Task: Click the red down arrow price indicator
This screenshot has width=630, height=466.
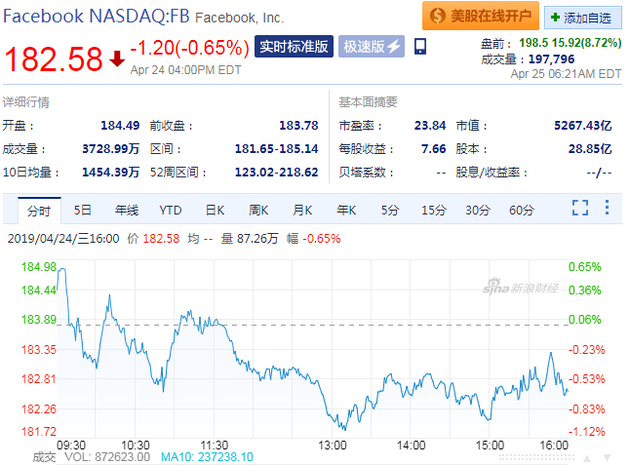Action: (x=117, y=59)
